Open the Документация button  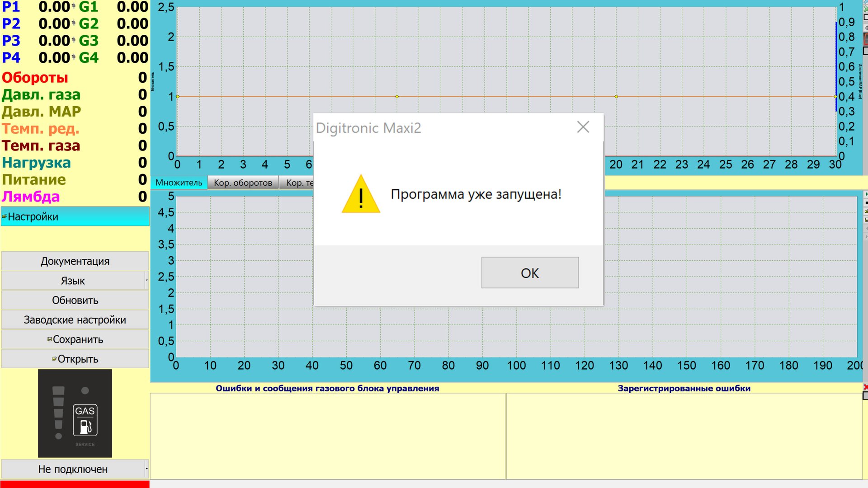tap(75, 261)
